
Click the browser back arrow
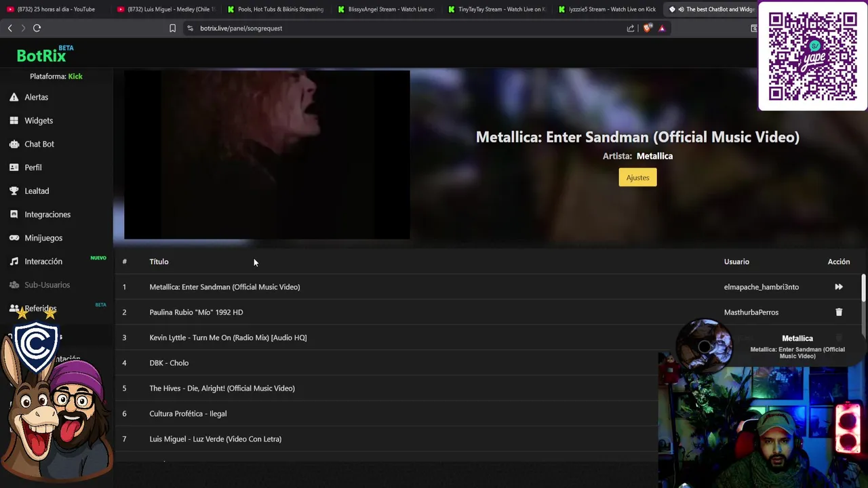(9, 28)
